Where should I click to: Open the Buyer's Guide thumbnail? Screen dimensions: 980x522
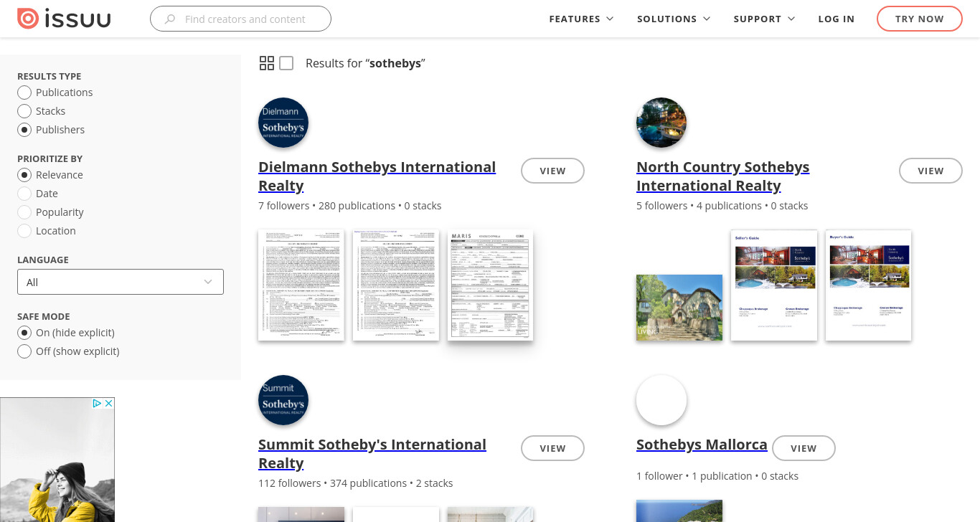869,285
